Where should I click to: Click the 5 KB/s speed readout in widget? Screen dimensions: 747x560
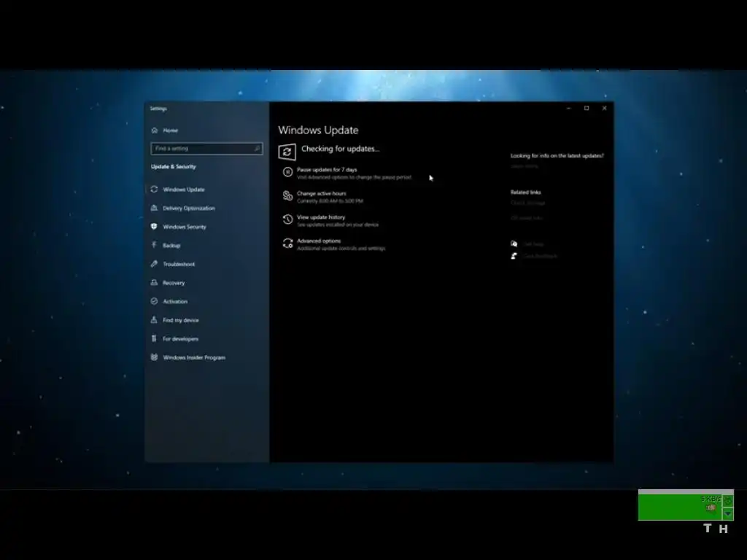711,499
